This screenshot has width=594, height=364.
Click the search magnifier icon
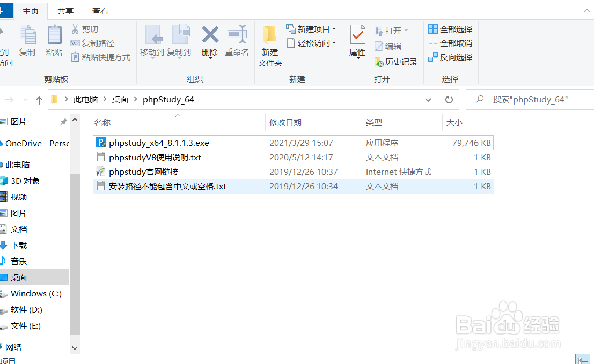[480, 100]
